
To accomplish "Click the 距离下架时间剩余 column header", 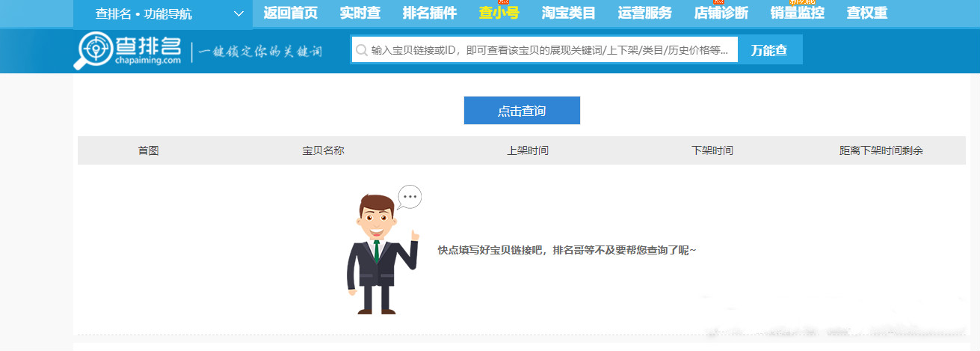I will [x=881, y=150].
